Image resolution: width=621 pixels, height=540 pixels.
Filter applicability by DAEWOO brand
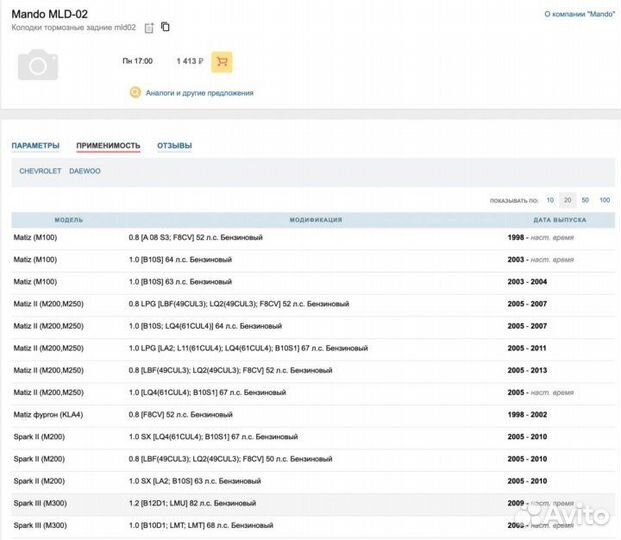click(x=85, y=171)
